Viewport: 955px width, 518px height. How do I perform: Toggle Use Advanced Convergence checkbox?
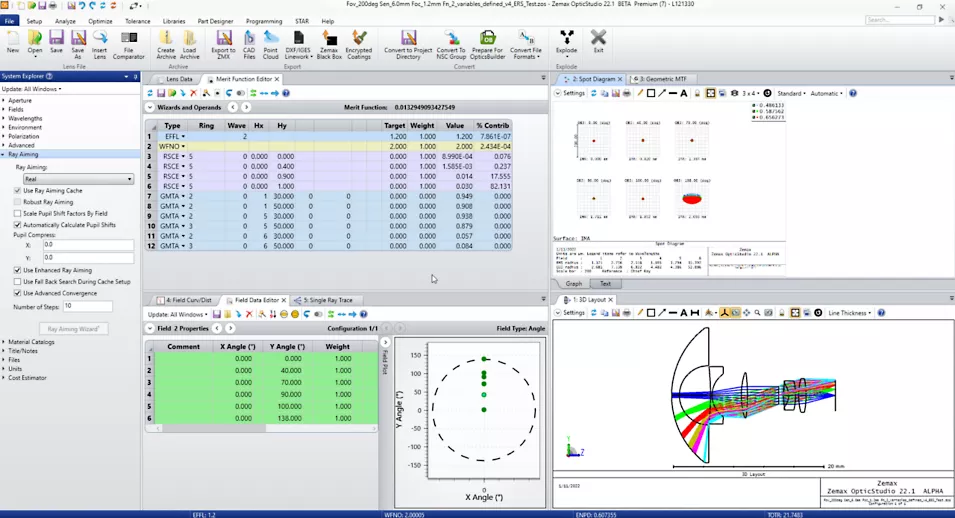pos(18,293)
